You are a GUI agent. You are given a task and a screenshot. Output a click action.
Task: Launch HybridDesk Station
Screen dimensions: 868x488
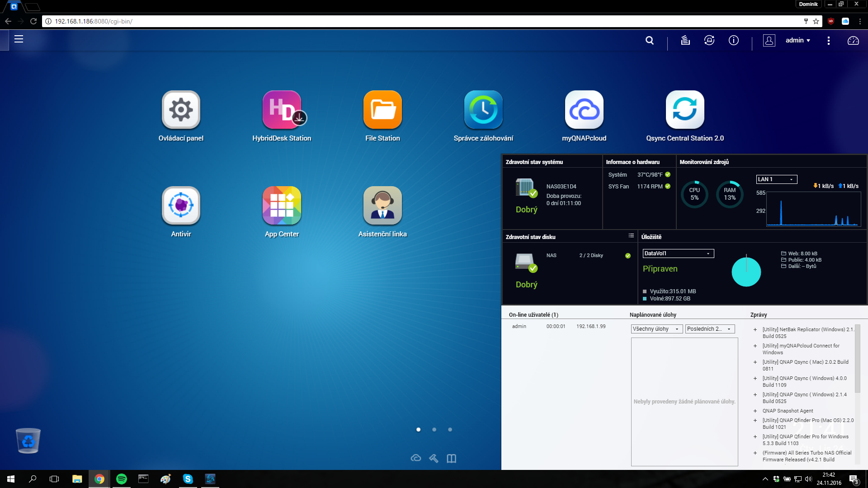point(282,110)
